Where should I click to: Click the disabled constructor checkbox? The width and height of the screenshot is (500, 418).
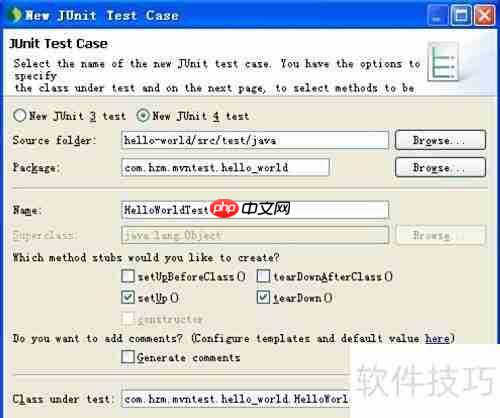pyautogui.click(x=128, y=319)
